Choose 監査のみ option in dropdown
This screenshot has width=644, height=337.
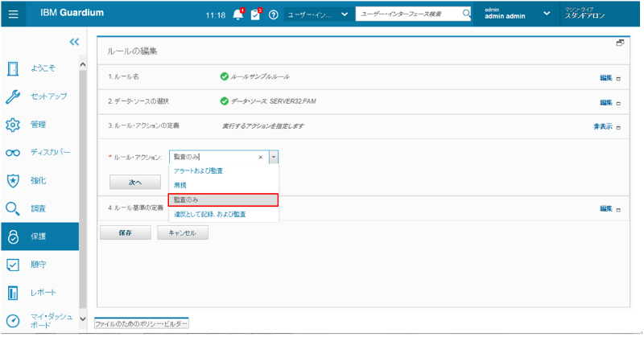coord(222,199)
